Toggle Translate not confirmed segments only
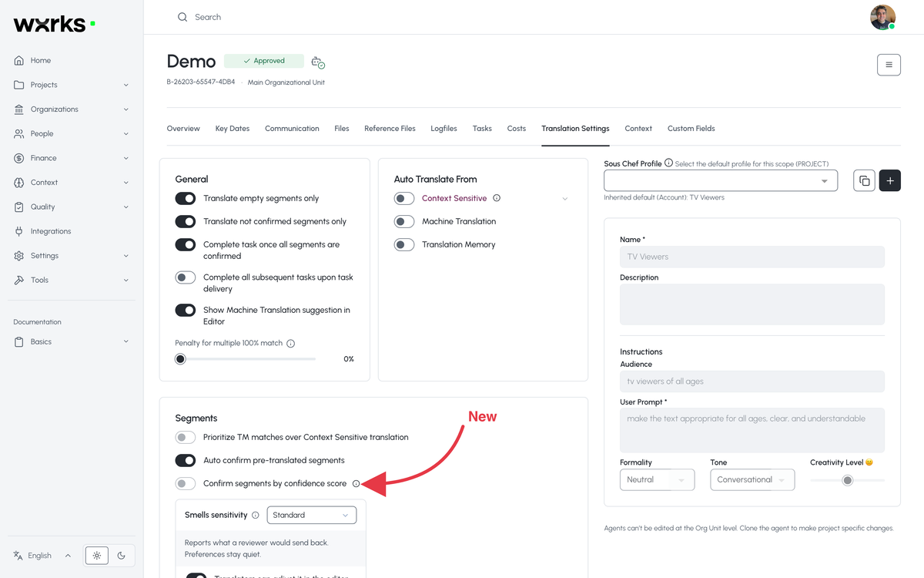 click(186, 221)
